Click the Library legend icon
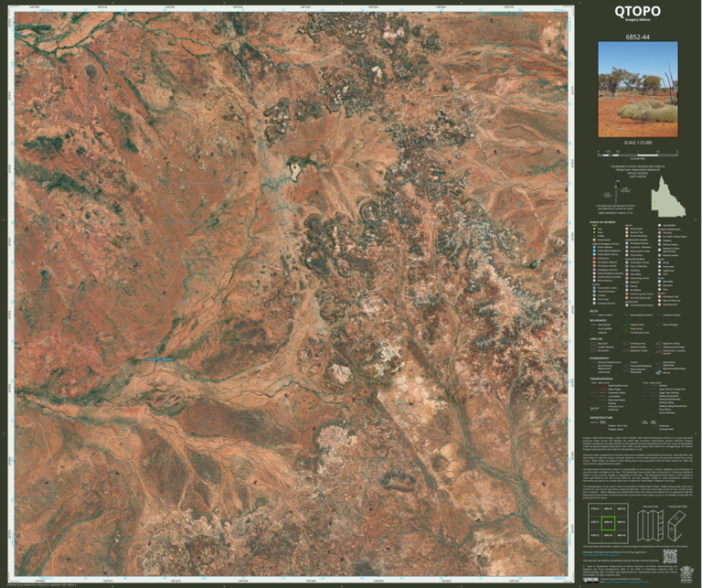This screenshot has height=588, width=702. [627, 286]
